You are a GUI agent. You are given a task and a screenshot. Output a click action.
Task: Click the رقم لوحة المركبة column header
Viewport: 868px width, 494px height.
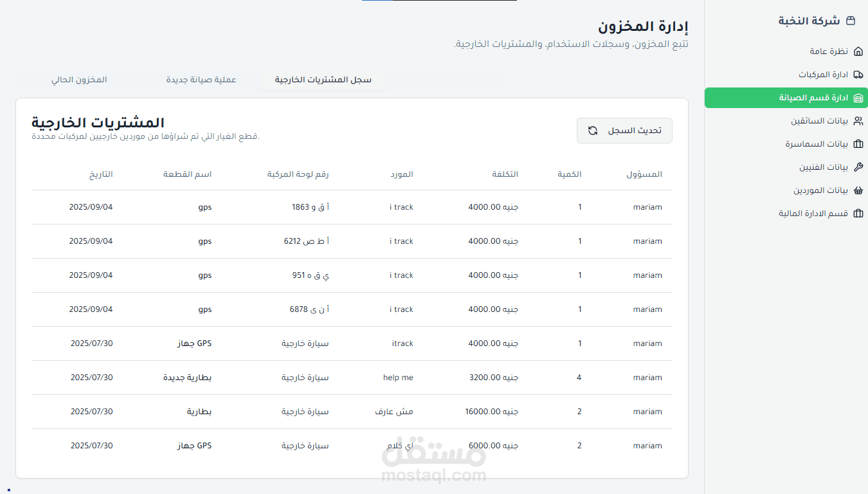pos(298,174)
